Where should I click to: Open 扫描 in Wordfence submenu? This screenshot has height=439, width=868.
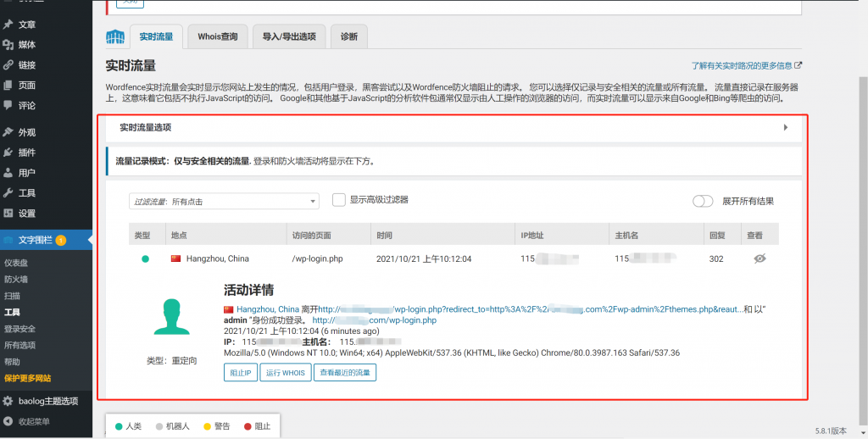(12, 296)
